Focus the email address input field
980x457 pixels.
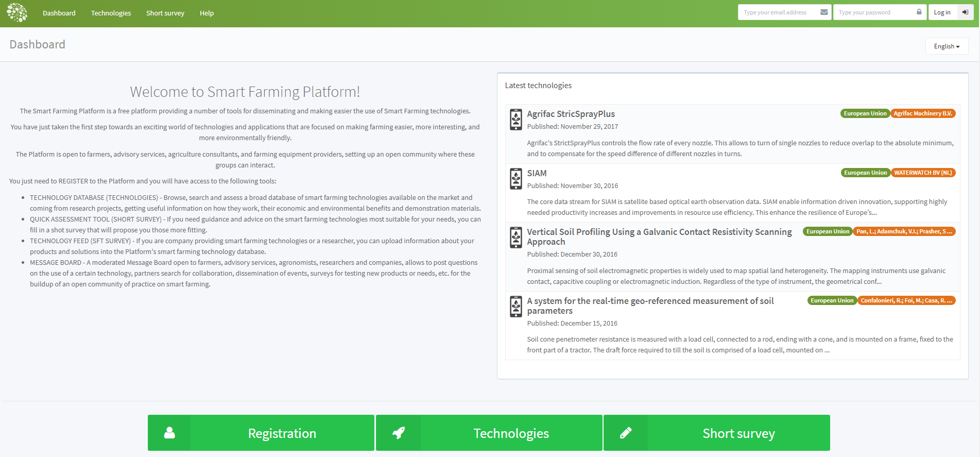point(778,12)
